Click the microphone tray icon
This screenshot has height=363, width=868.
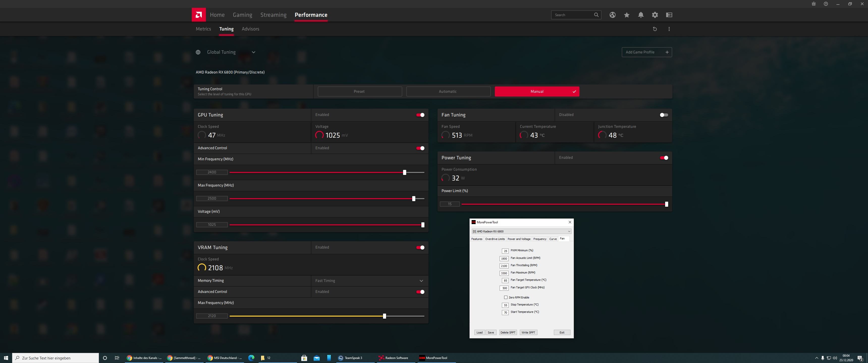coord(823,358)
